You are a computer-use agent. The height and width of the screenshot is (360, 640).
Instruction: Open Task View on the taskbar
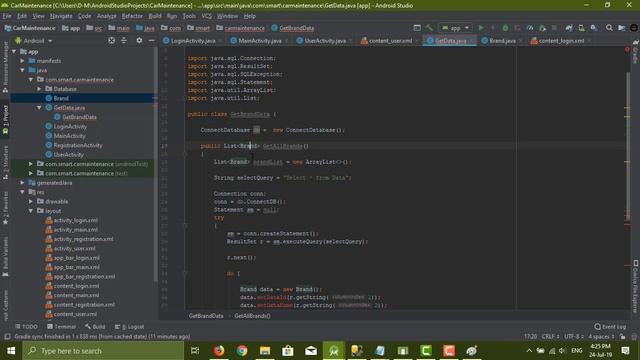pos(195,351)
